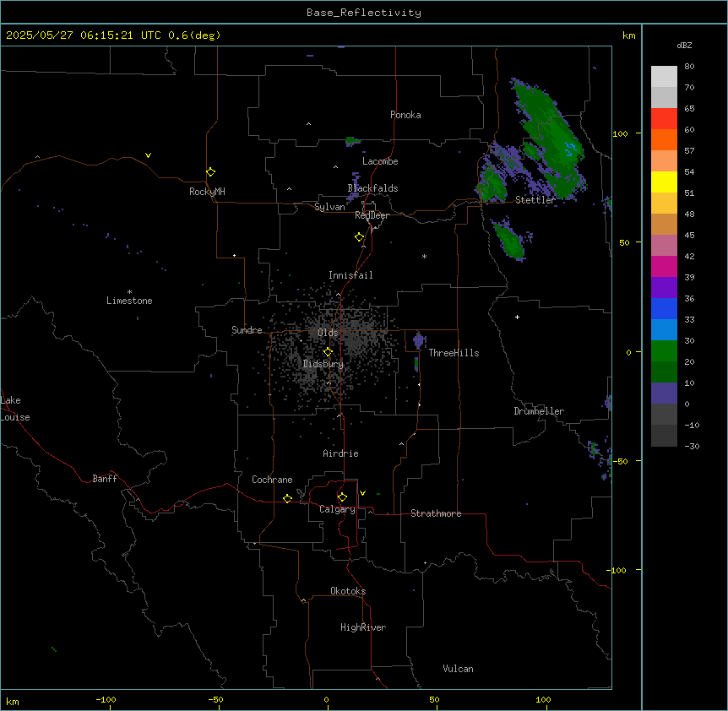
Task: Click the Drumheller label
Action: 539,411
